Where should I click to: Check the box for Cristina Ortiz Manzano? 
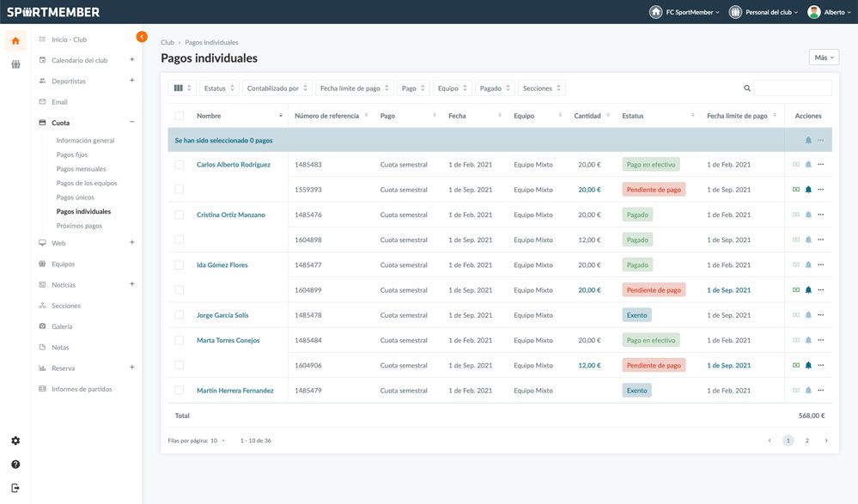click(180, 215)
